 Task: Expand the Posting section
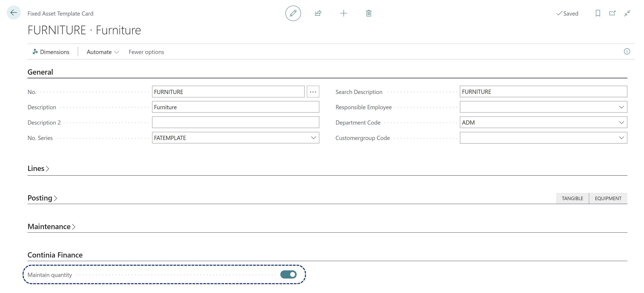click(42, 198)
